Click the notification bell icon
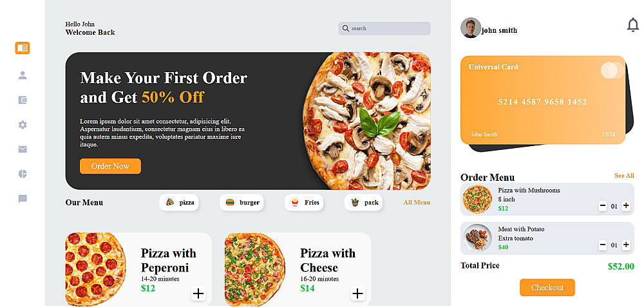 [x=633, y=25]
